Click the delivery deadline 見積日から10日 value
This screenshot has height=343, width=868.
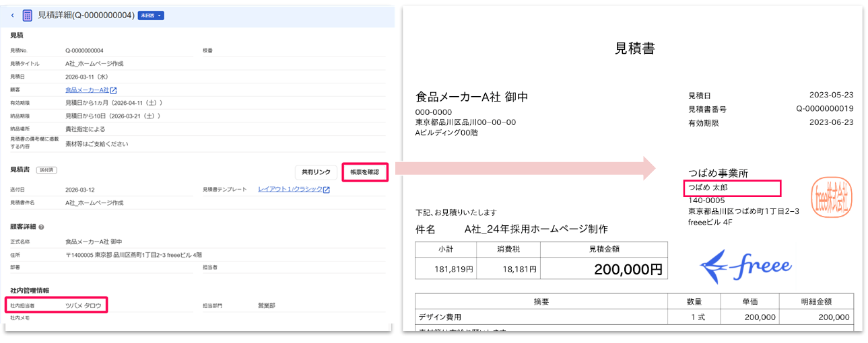point(114,116)
